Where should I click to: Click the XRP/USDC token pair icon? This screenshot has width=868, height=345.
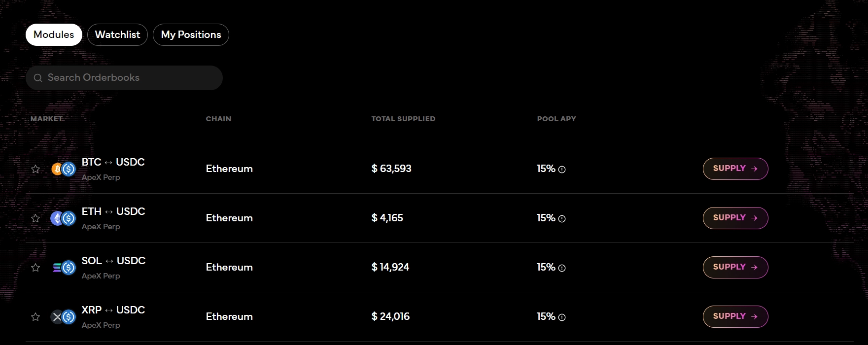click(x=64, y=317)
